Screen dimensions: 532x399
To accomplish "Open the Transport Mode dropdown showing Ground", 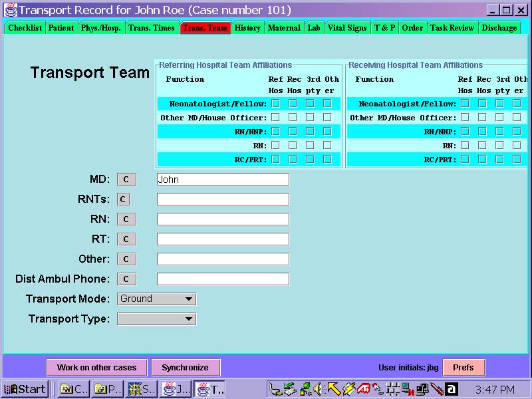I will point(156,299).
